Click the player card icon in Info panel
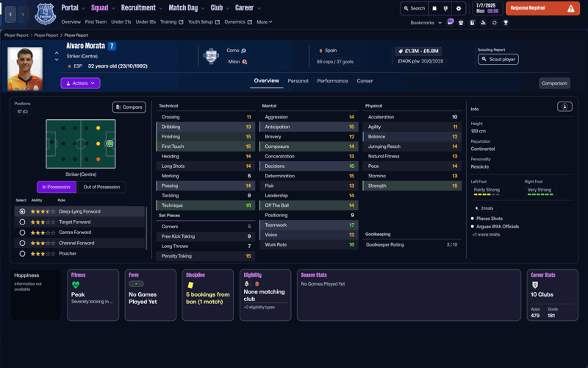The image size is (588, 368). point(564,107)
